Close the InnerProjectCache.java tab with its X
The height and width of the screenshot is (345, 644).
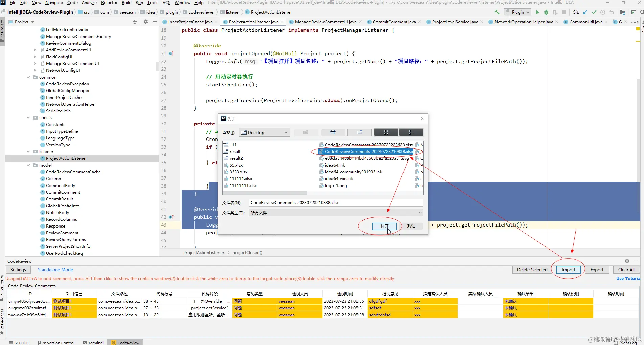pos(216,22)
